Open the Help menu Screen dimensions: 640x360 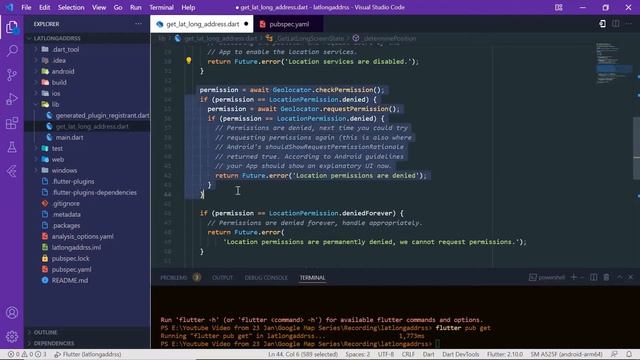pos(188,7)
